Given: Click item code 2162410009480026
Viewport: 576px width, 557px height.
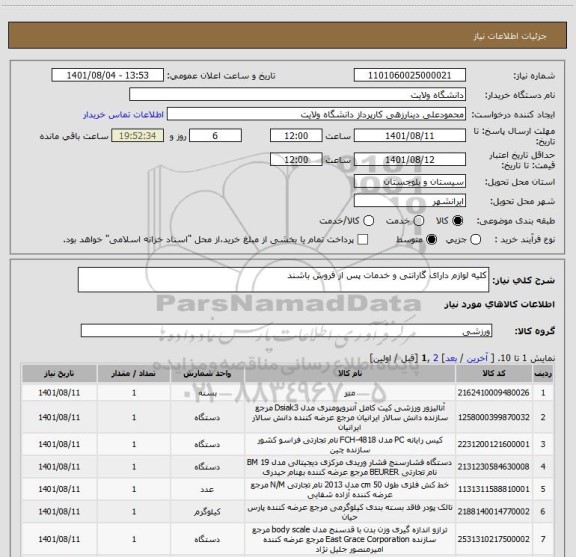Looking at the screenshot, I should click(493, 393).
